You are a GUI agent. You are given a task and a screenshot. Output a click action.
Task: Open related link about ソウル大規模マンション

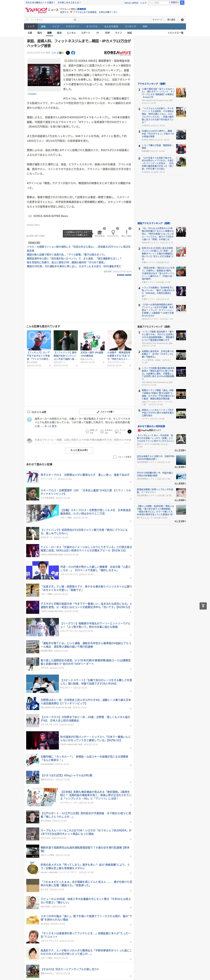[79, 248]
